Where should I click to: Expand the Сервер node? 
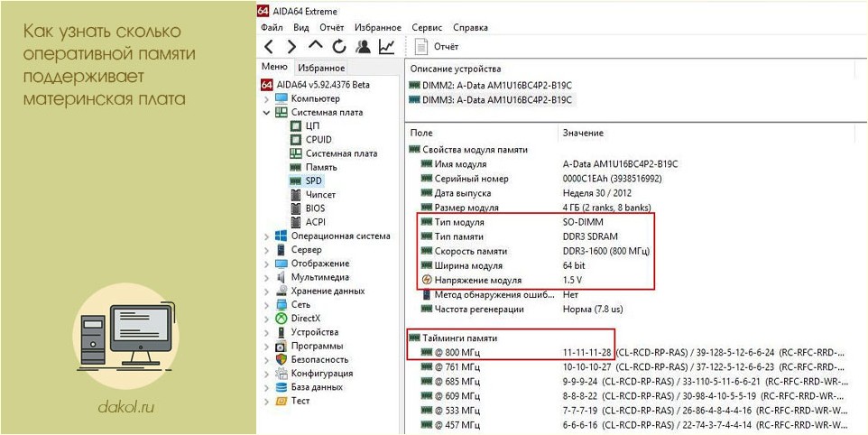[x=267, y=250]
